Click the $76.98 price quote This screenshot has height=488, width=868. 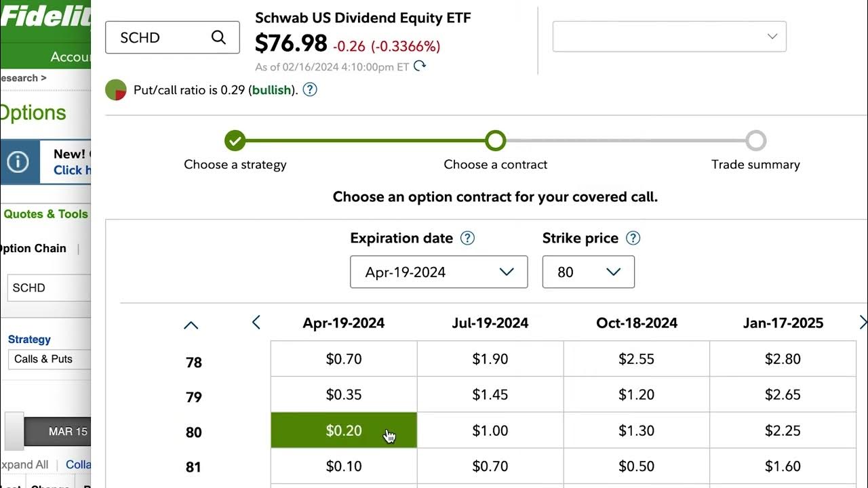(x=291, y=44)
